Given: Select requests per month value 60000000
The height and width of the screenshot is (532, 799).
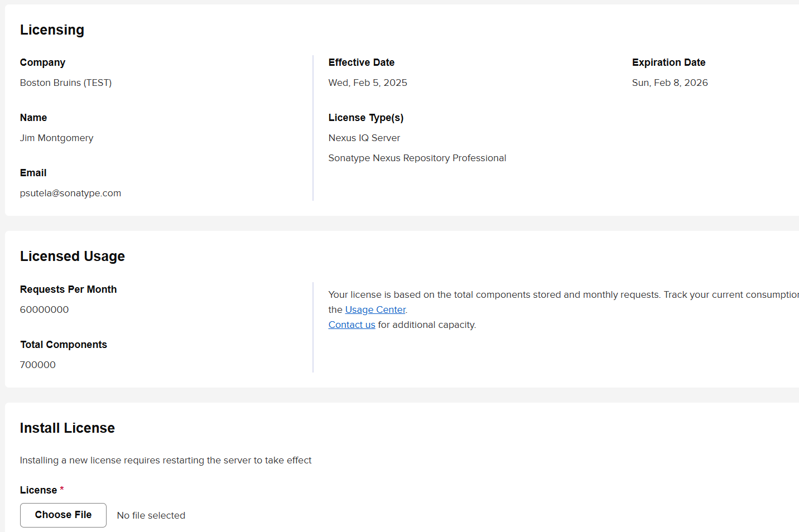Looking at the screenshot, I should pyautogui.click(x=44, y=309).
